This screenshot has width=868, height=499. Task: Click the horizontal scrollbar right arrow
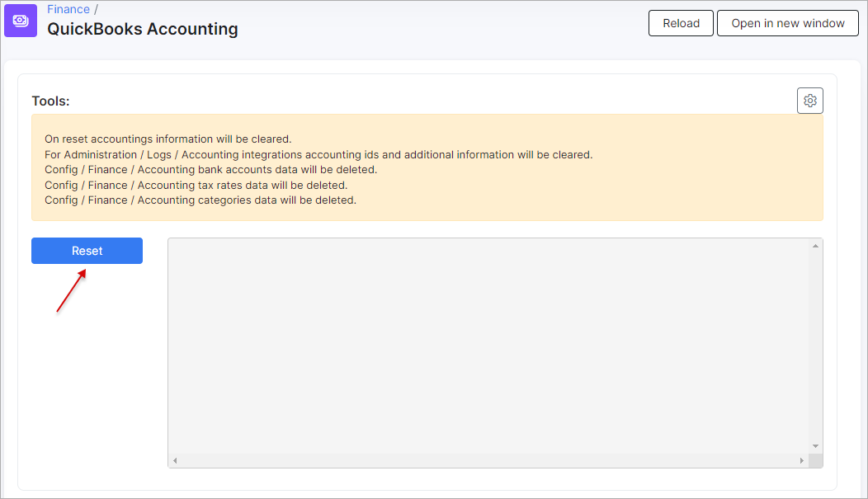802,460
